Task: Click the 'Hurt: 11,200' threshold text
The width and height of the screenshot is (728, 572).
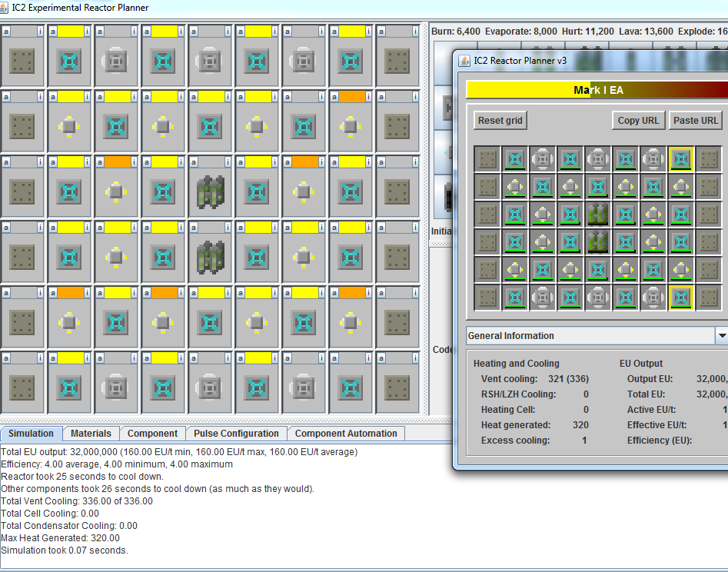Action: [588, 31]
